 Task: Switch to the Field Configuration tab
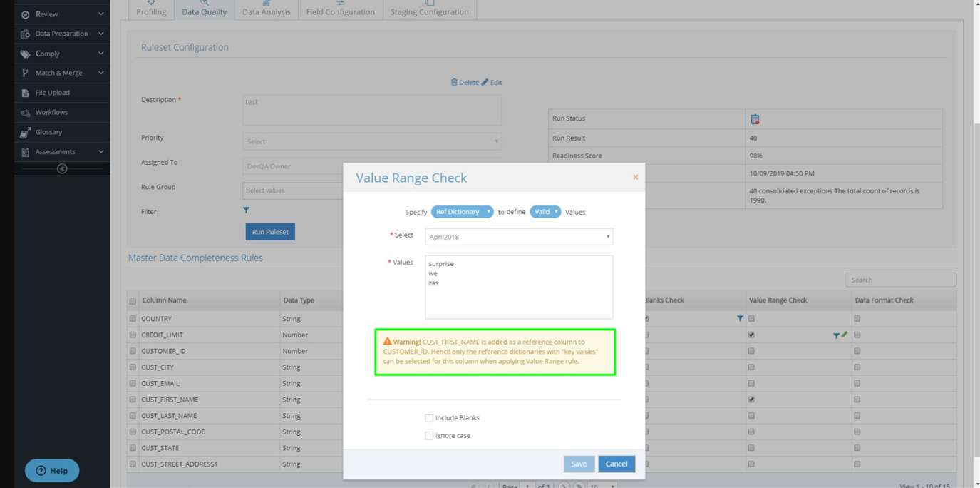pyautogui.click(x=340, y=9)
